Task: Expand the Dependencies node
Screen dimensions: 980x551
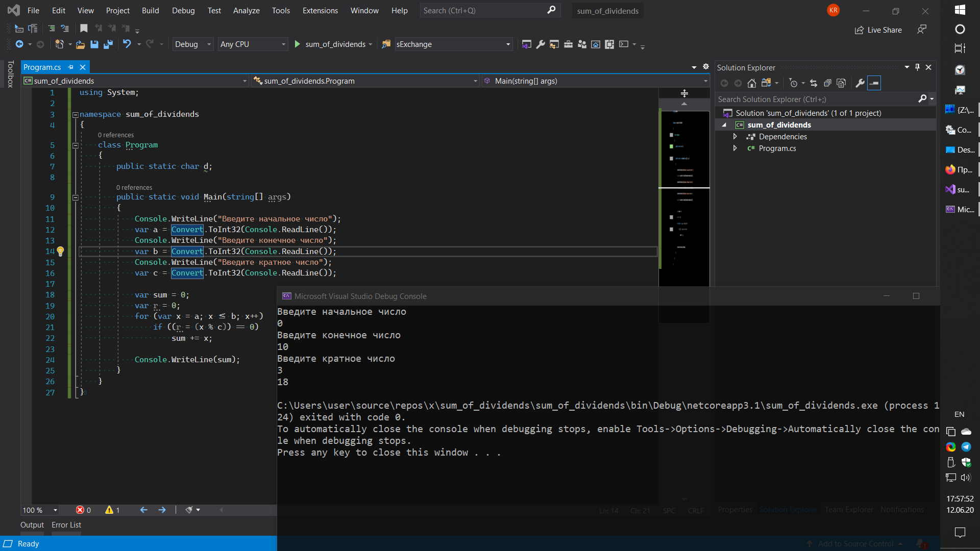Action: [735, 137]
